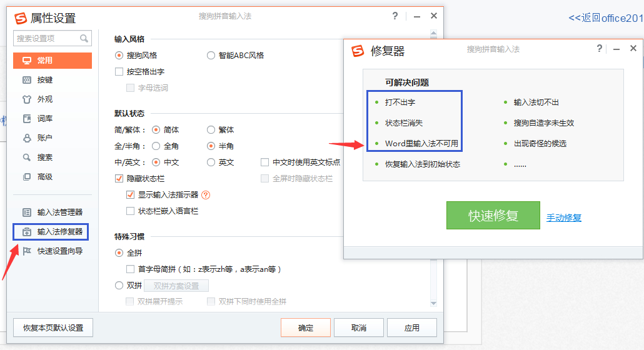The width and height of the screenshot is (644, 350).
Task: Click the Sogou logo in 属性设置 title
Action: (x=21, y=19)
